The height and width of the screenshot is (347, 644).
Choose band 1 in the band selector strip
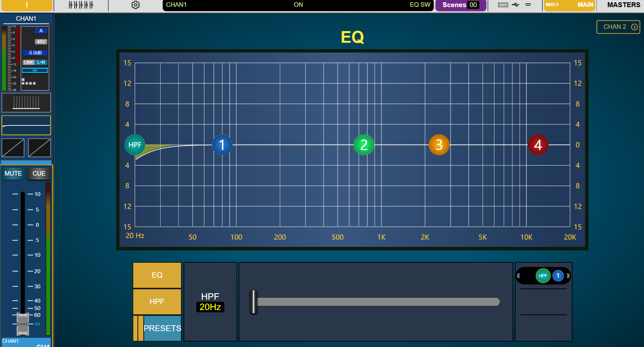[x=558, y=276]
